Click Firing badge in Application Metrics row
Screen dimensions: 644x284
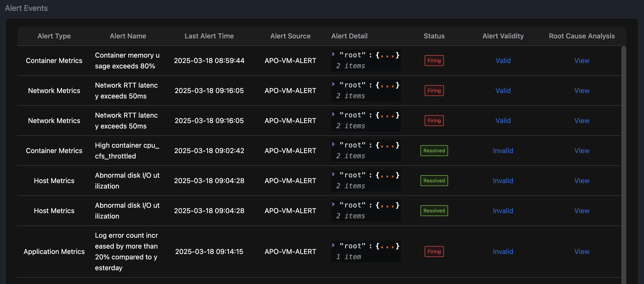coord(434,252)
